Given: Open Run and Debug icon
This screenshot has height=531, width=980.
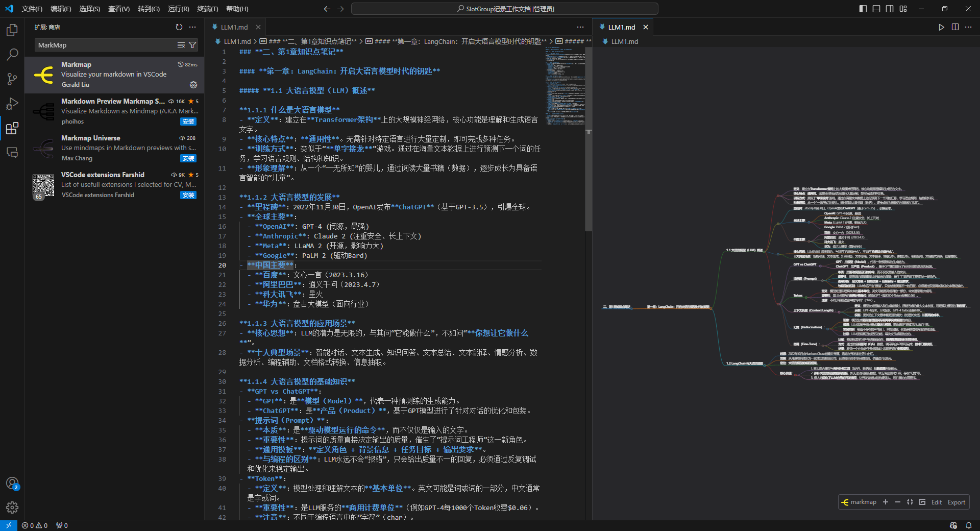Looking at the screenshot, I should (x=12, y=104).
